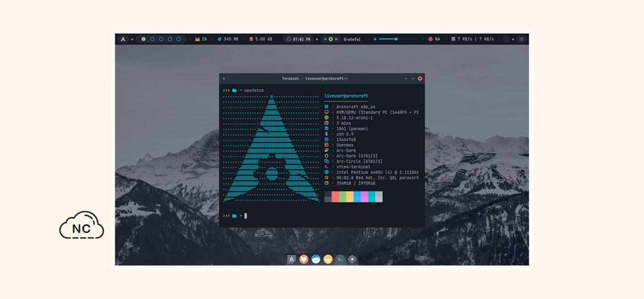The width and height of the screenshot is (644, 299).
Task: Click the kernel icon beside 5.18.12-arch1-1
Action: (327, 118)
